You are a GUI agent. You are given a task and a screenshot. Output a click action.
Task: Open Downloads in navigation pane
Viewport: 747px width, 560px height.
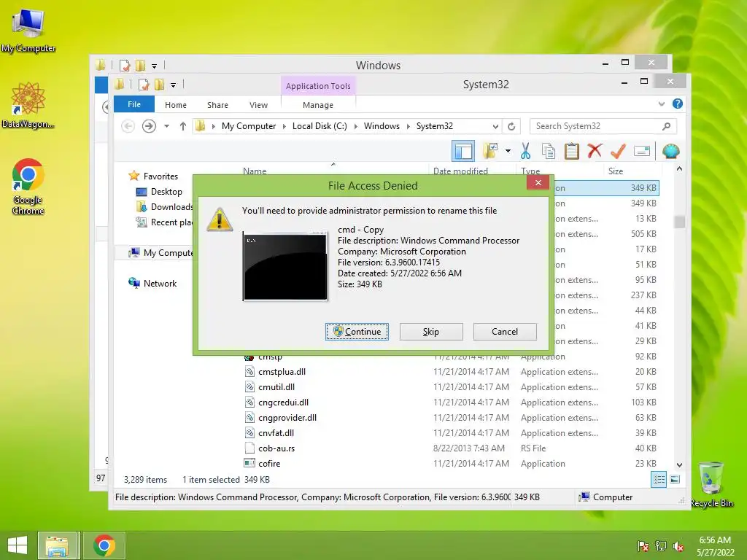point(164,206)
